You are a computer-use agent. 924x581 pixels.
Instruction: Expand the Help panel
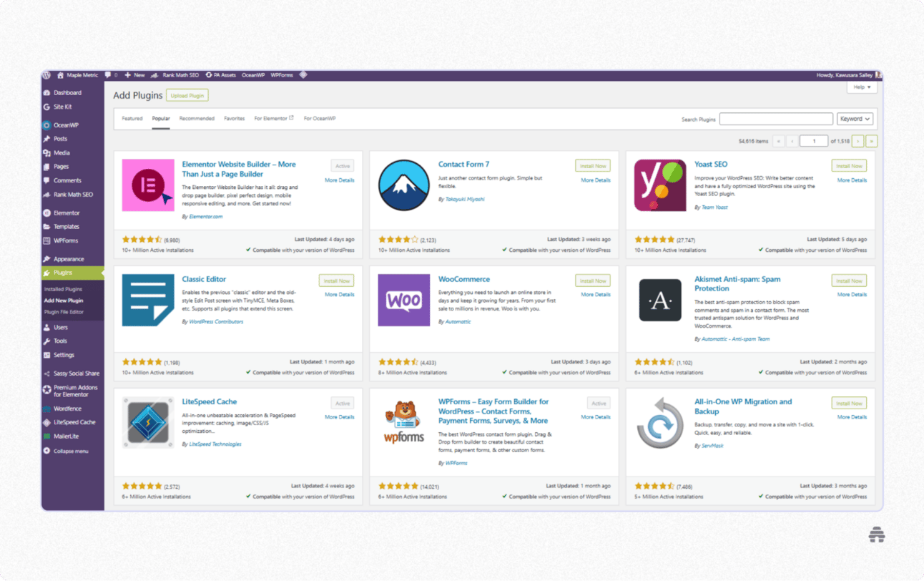(x=862, y=87)
